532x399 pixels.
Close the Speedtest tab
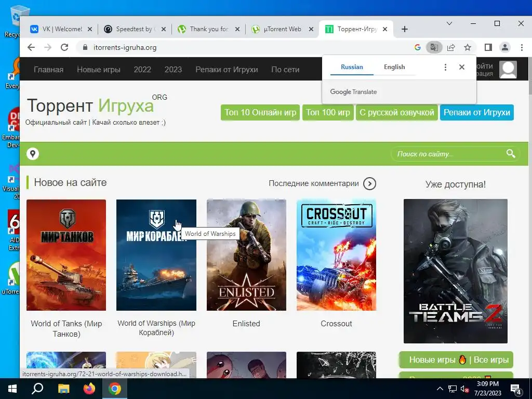pyautogui.click(x=164, y=29)
